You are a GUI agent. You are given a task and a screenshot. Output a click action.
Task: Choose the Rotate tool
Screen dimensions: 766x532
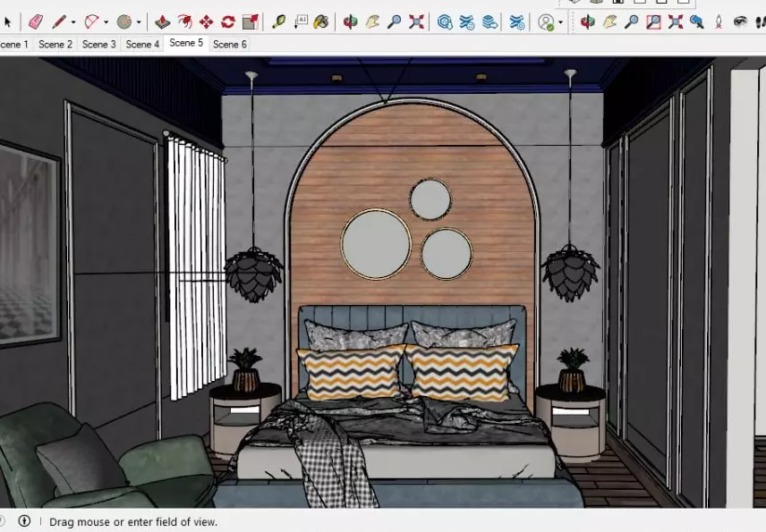point(227,21)
